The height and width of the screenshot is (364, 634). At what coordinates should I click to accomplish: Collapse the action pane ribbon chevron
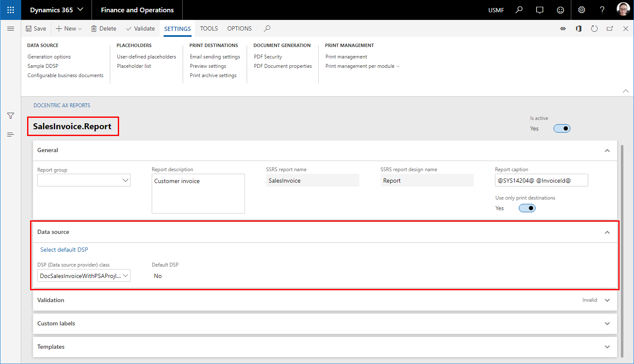626,91
